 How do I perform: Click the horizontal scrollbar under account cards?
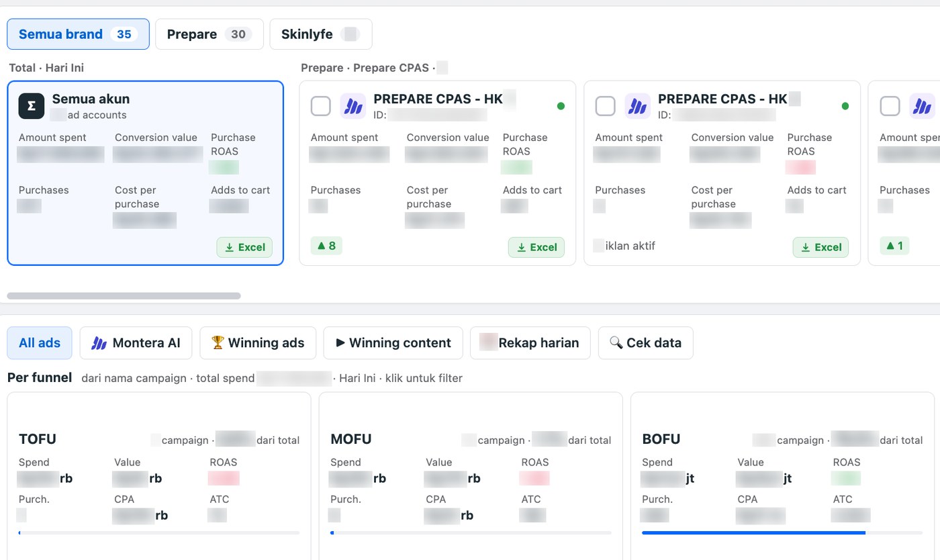pos(124,295)
